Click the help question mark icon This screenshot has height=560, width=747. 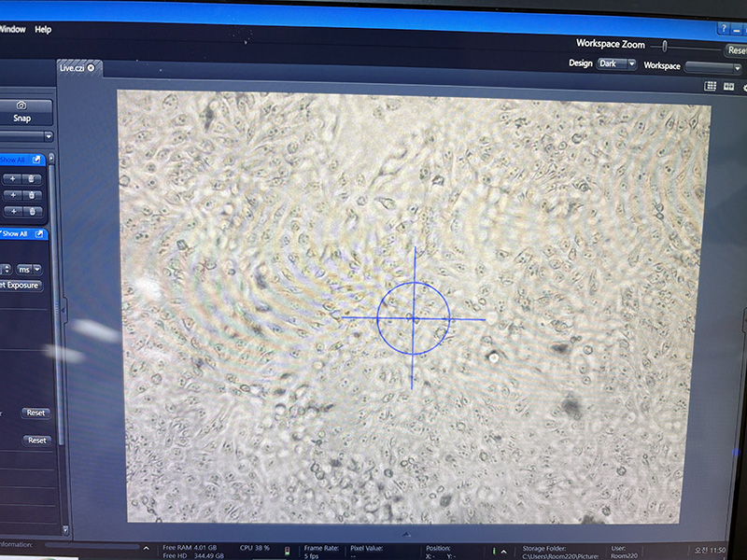click(723, 29)
